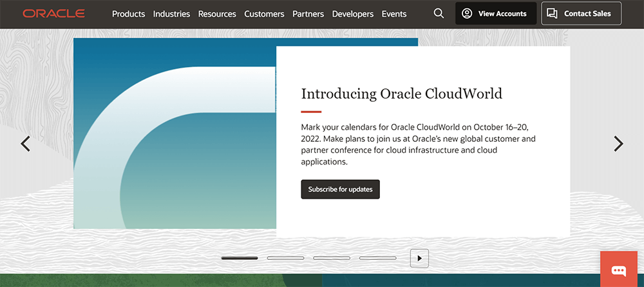Open the Events menu

[394, 14]
